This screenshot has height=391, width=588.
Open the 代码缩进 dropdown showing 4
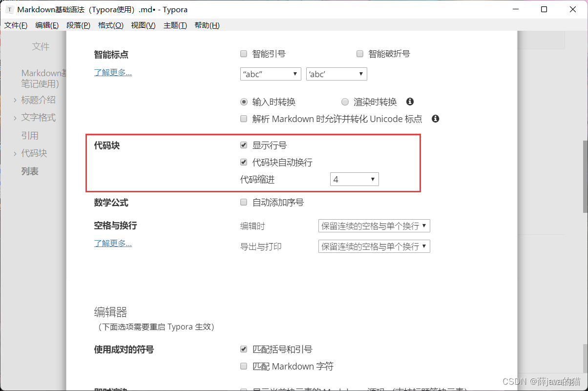click(355, 179)
